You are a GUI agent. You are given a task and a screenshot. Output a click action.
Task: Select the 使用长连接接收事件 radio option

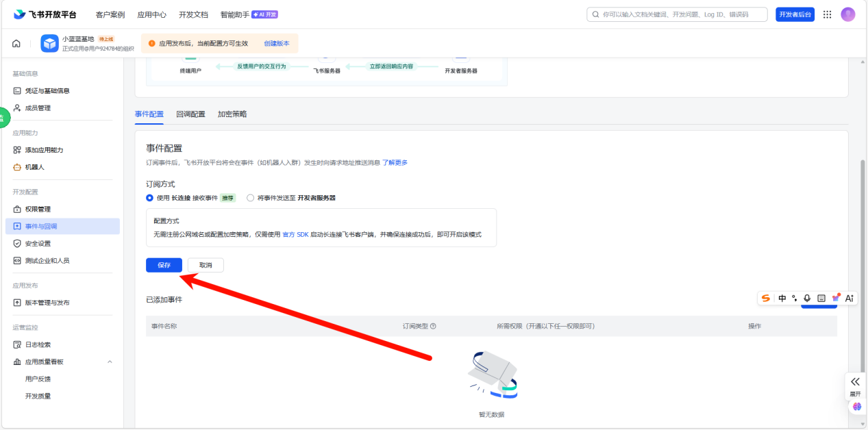click(150, 198)
